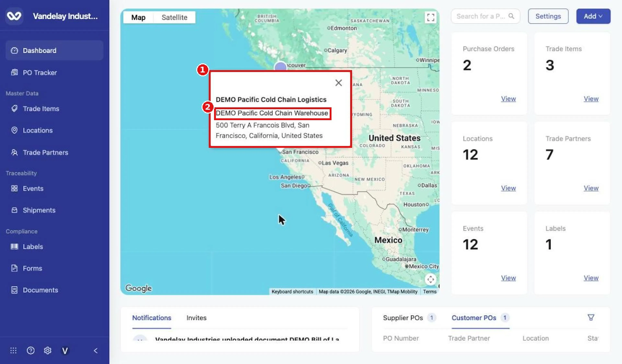622x364 pixels.
Task: Switch map to Satellite view
Action: click(174, 17)
